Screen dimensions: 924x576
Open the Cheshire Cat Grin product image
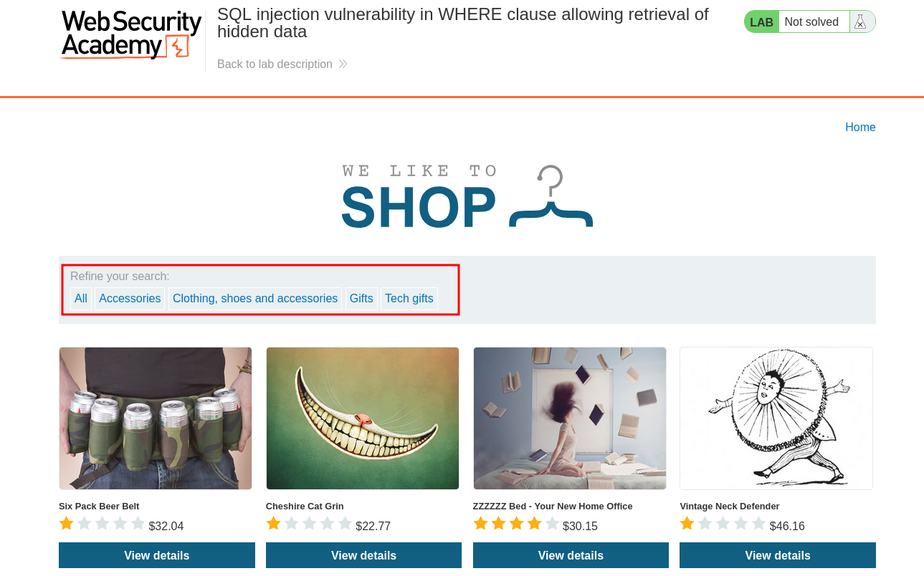point(363,418)
